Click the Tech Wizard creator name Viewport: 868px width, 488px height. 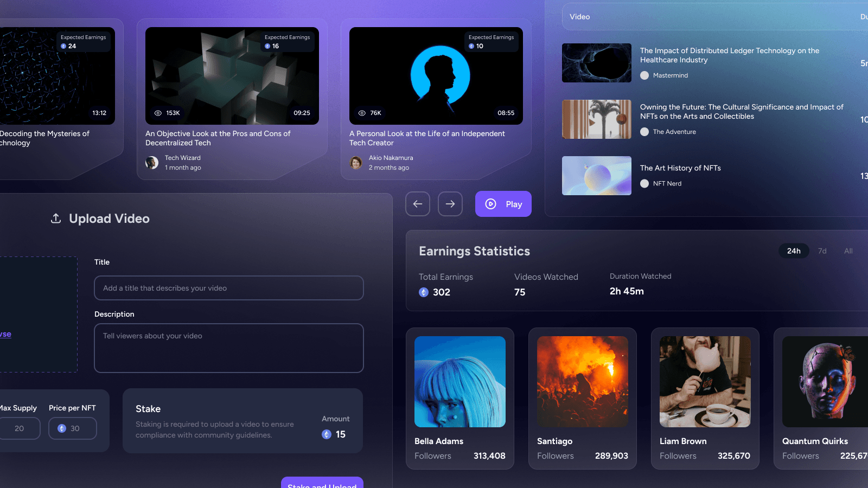(183, 158)
